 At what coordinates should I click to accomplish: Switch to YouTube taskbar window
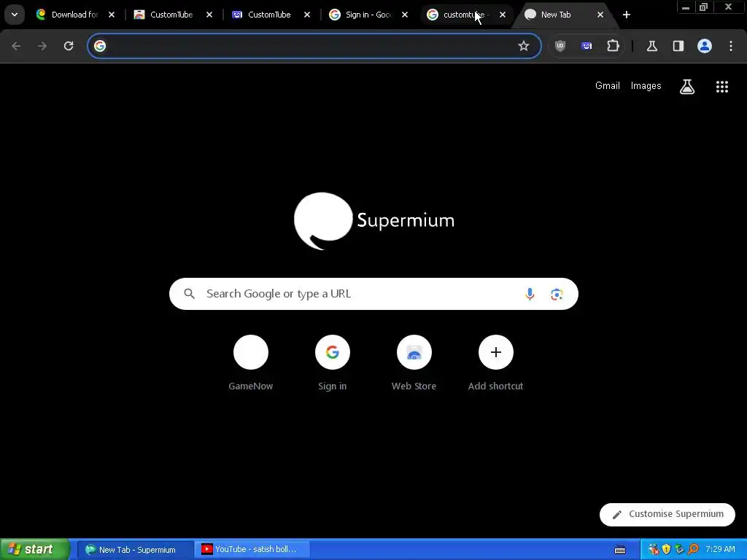tap(252, 550)
